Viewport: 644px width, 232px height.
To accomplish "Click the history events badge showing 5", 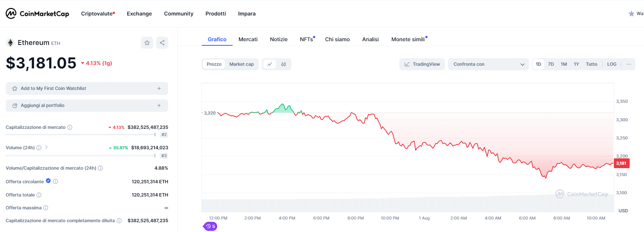I will (210, 226).
